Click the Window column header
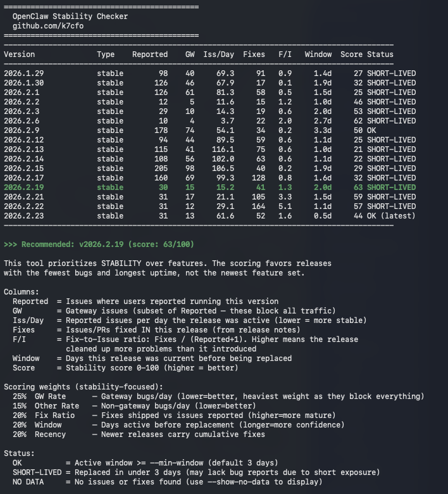 click(x=318, y=54)
